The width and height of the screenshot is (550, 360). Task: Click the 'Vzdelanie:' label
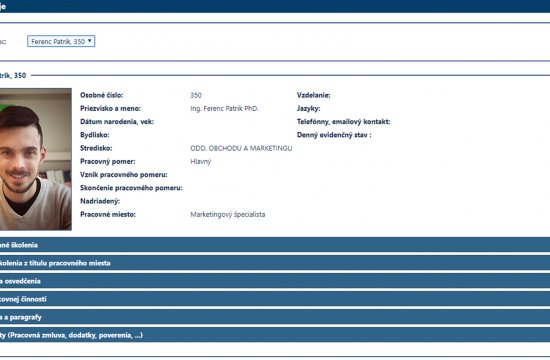[x=314, y=95]
